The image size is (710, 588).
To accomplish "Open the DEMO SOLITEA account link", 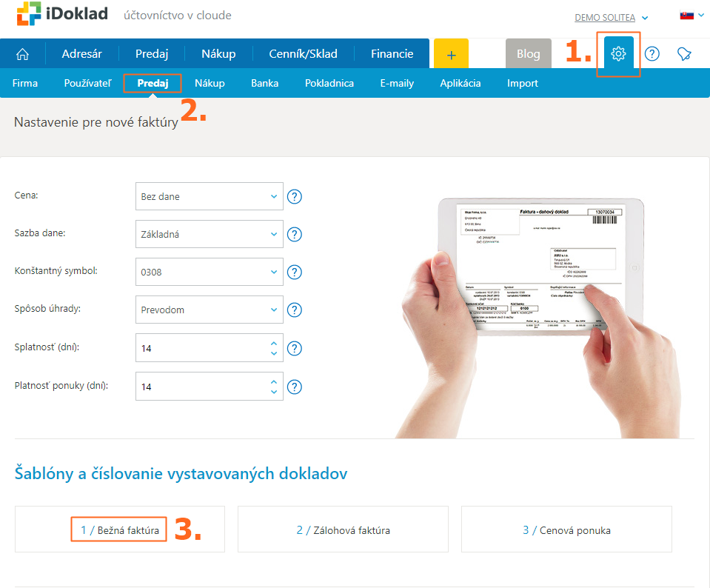I will click(605, 18).
